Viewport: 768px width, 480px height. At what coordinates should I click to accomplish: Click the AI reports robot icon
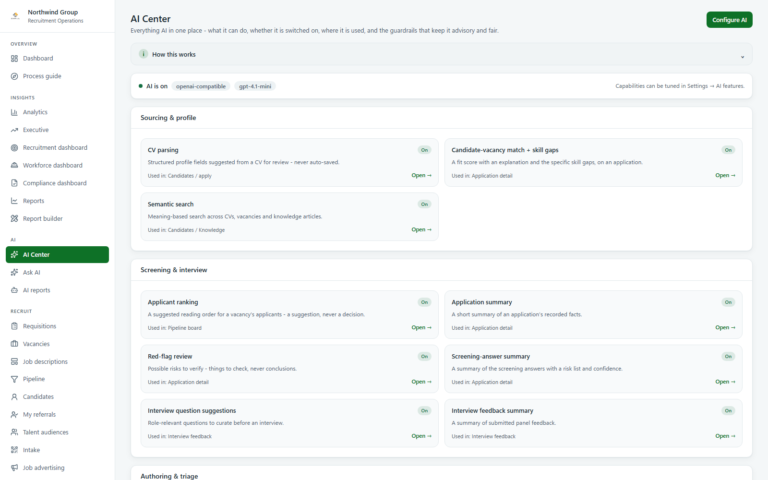coord(14,290)
